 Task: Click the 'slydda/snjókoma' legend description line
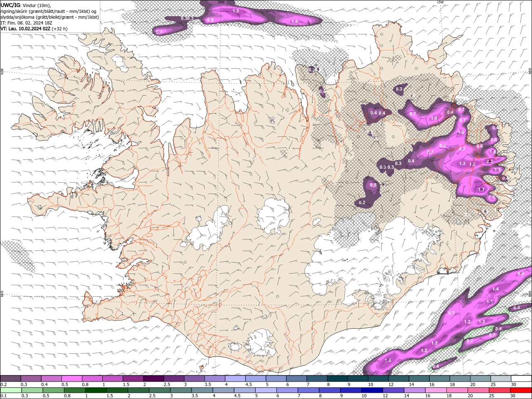(x=50, y=17)
